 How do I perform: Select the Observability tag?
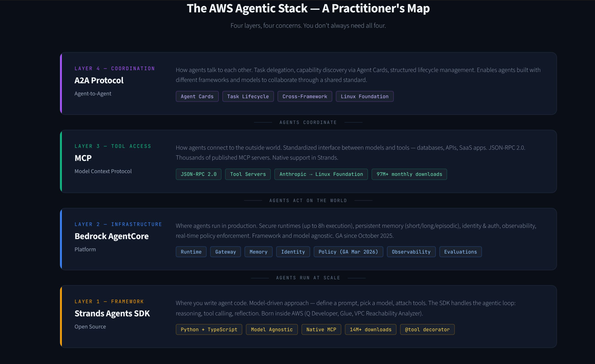411,252
